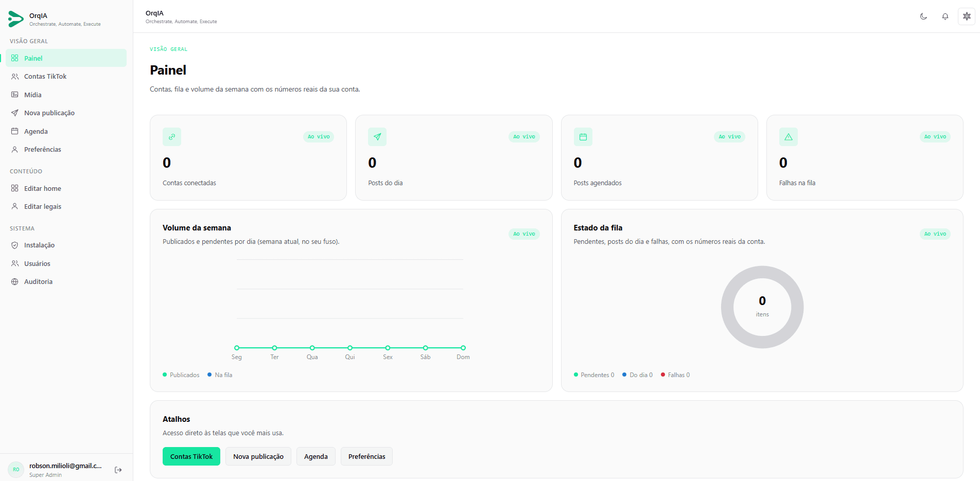
Task: Click the warning triangle on Falhas na fila
Action: pyautogui.click(x=789, y=137)
